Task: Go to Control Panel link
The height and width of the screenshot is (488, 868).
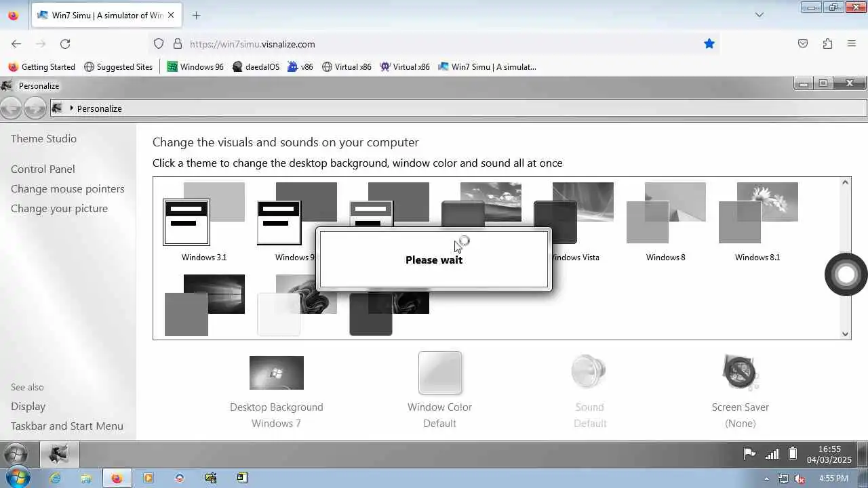Action: 43,169
